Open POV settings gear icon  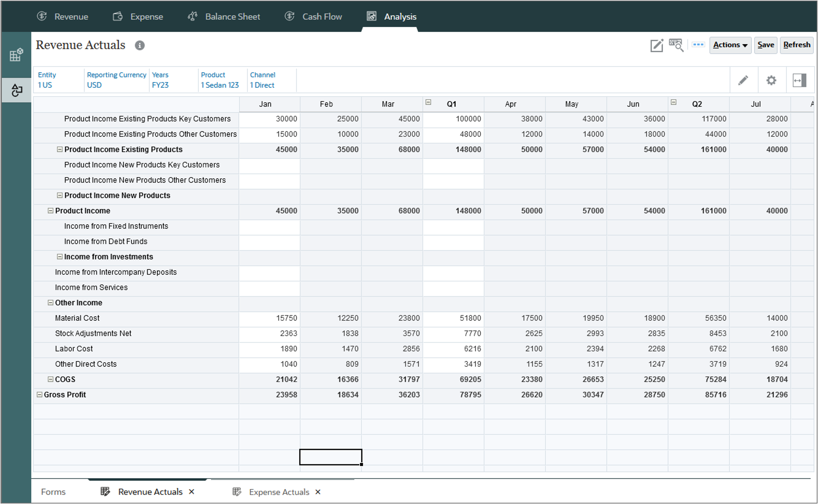pyautogui.click(x=771, y=80)
